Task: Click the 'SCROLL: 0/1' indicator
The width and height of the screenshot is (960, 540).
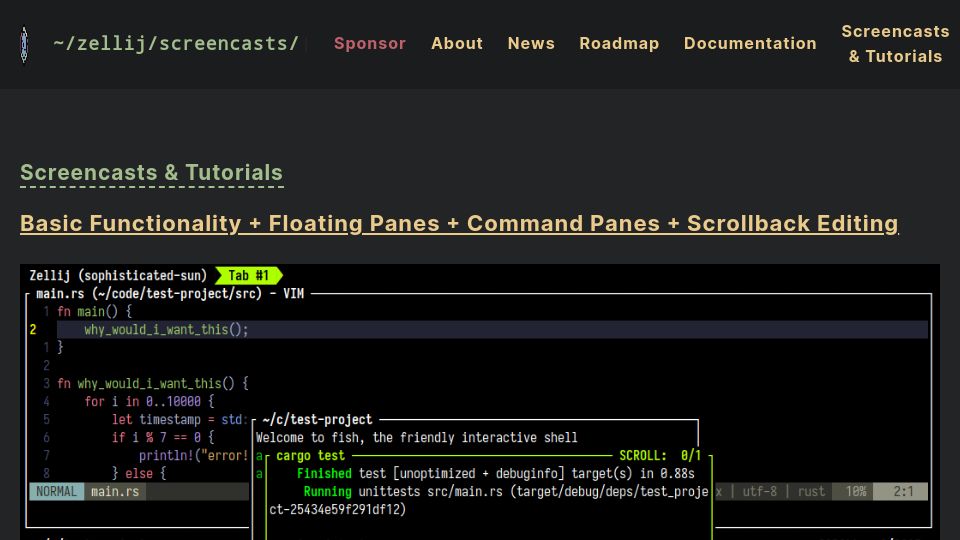Action: [660, 456]
